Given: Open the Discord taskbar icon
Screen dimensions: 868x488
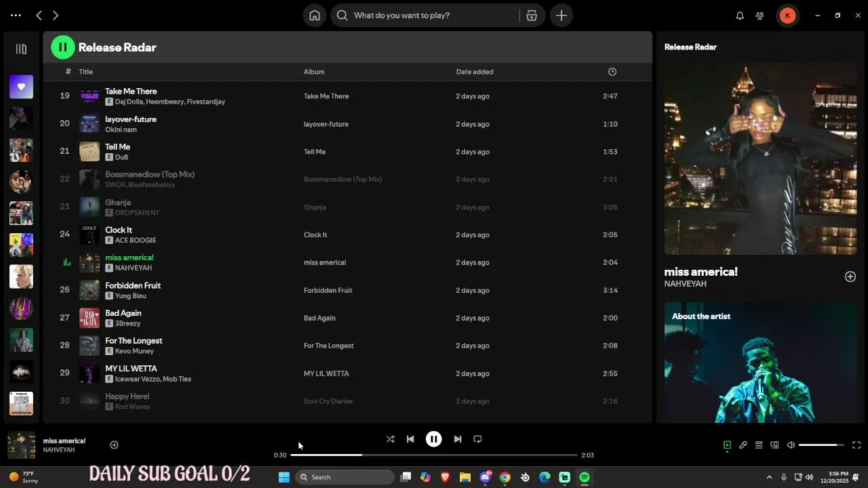Looking at the screenshot, I should click(486, 477).
